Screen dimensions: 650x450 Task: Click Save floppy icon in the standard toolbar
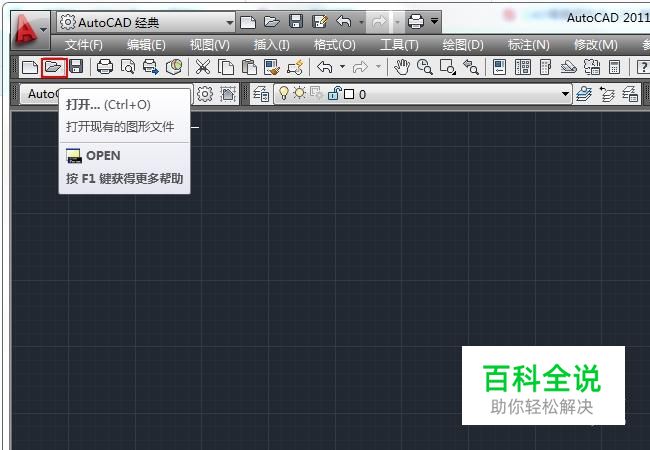pos(76,67)
